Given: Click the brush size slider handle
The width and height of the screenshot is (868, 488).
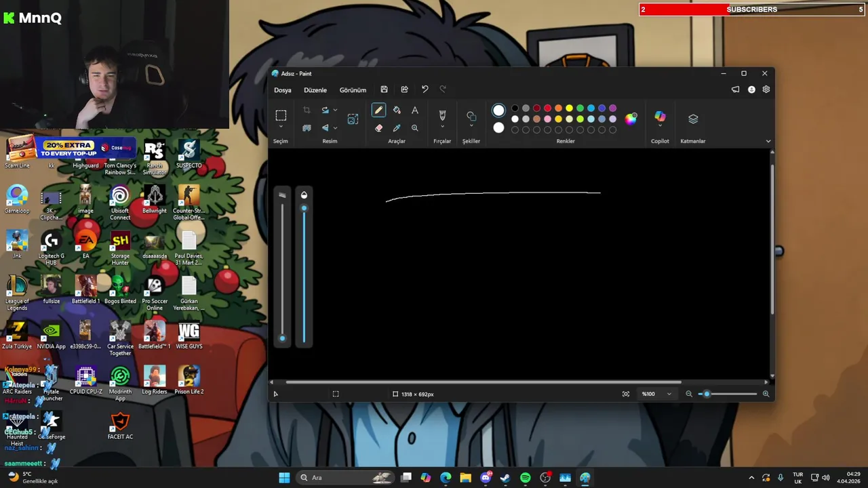Looking at the screenshot, I should pyautogui.click(x=282, y=338).
